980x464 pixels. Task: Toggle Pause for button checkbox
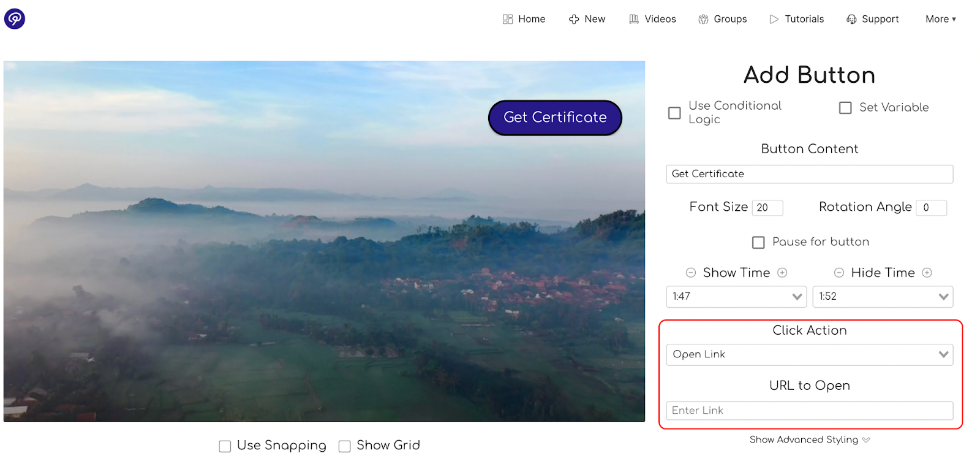[758, 243]
